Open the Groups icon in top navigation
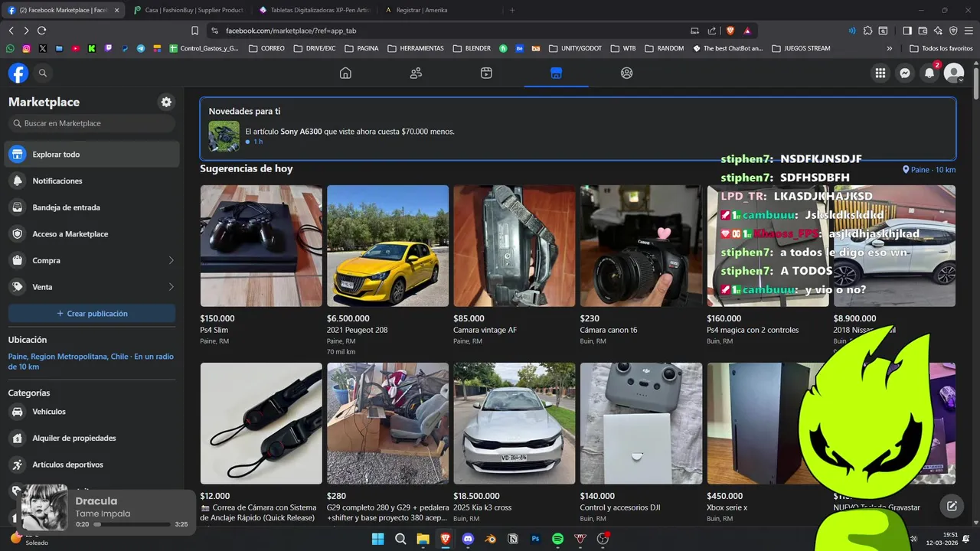This screenshot has width=980, height=551. pos(626,73)
